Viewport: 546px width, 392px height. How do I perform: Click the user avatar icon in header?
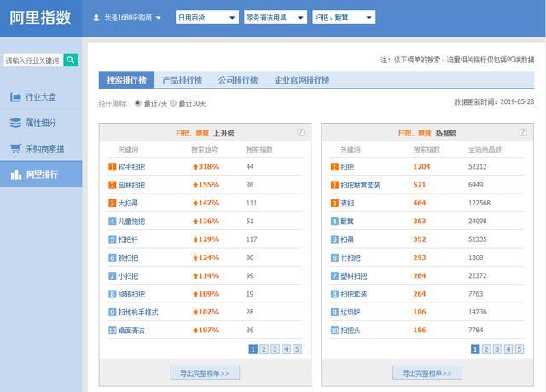coord(96,18)
